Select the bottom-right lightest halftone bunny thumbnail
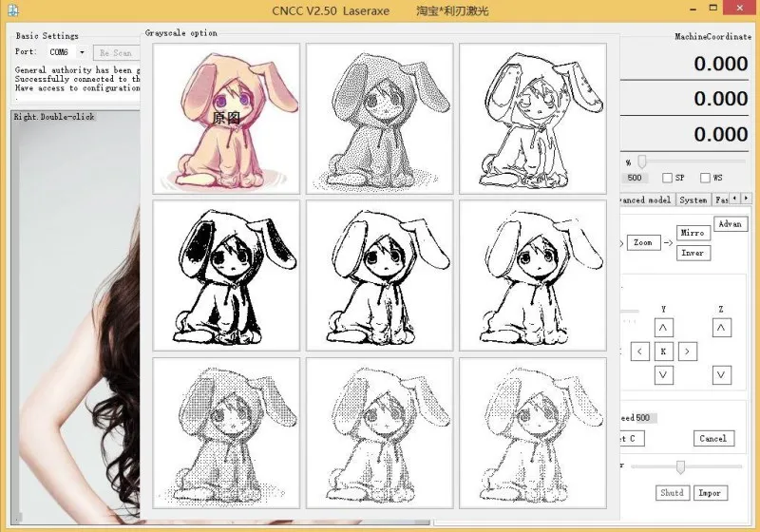This screenshot has height=532, width=760. pos(533,433)
